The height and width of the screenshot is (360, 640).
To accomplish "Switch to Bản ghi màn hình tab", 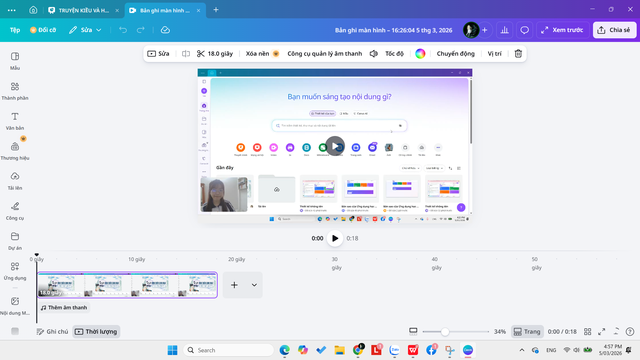I will pyautogui.click(x=165, y=10).
